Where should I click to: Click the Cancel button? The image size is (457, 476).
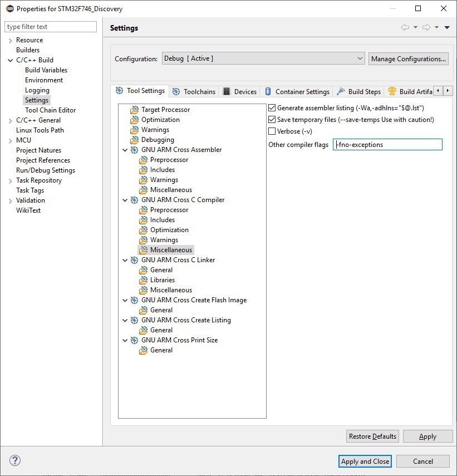422,461
